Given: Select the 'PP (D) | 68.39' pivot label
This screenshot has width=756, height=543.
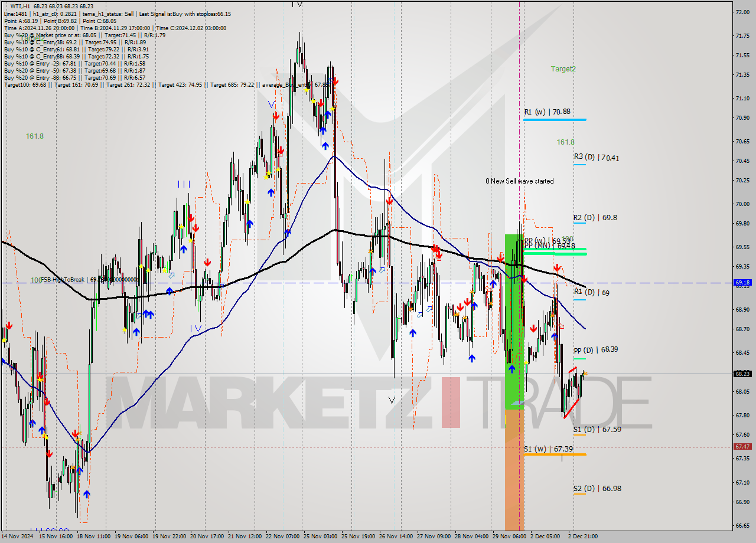Looking at the screenshot, I should [595, 349].
